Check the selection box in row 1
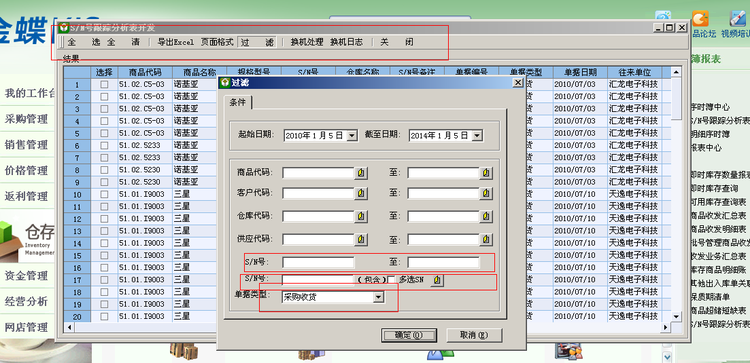Image resolution: width=750 pixels, height=363 pixels. 104,85
